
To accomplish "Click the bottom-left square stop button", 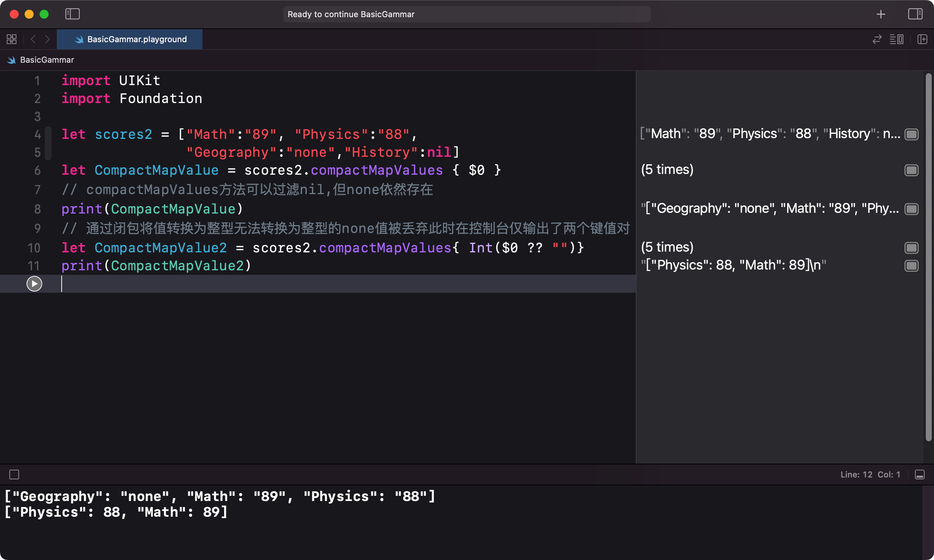I will pos(14,475).
